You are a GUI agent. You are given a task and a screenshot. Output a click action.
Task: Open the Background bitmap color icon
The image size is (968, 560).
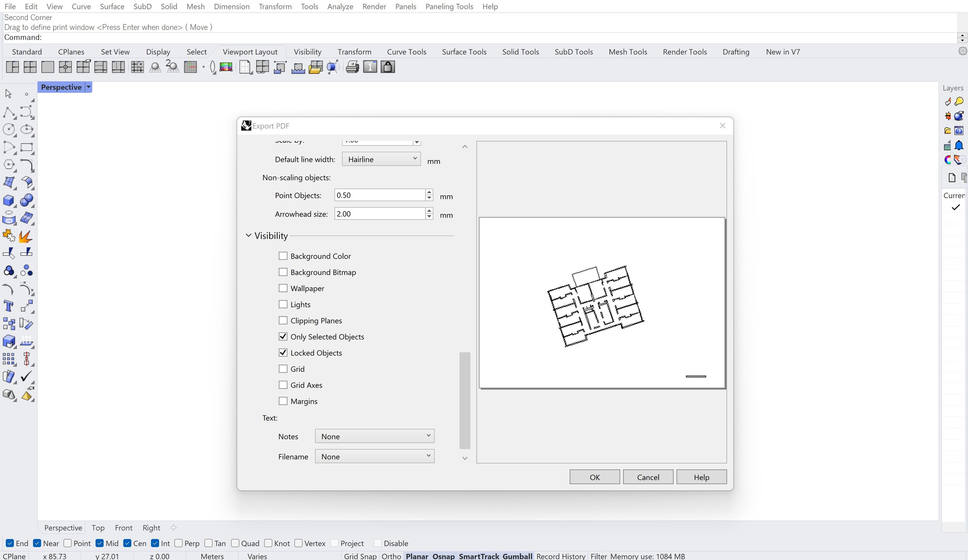[x=226, y=67]
